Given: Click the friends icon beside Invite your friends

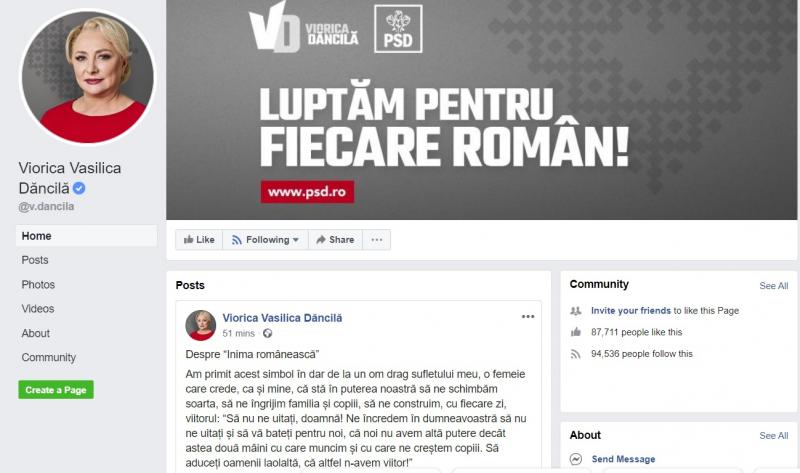Looking at the screenshot, I should (576, 310).
